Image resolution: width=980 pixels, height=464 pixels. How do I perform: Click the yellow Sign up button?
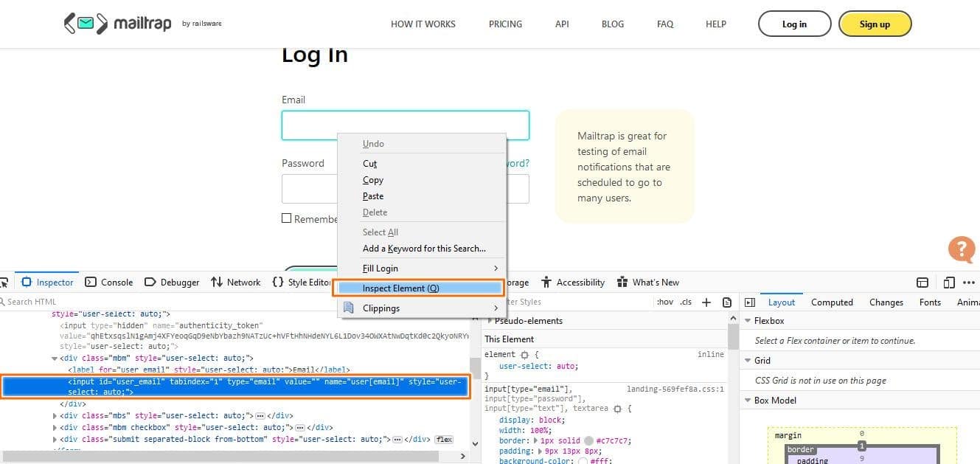pos(875,24)
